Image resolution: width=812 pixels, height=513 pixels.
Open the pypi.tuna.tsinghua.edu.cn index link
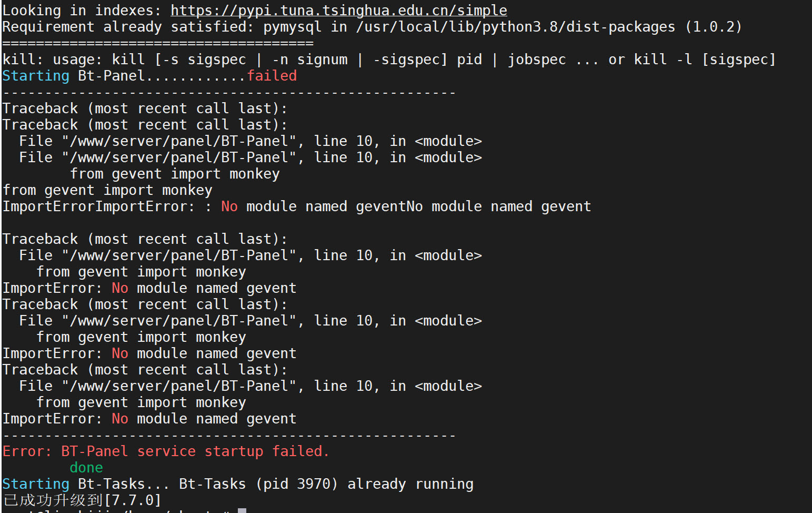pos(338,11)
